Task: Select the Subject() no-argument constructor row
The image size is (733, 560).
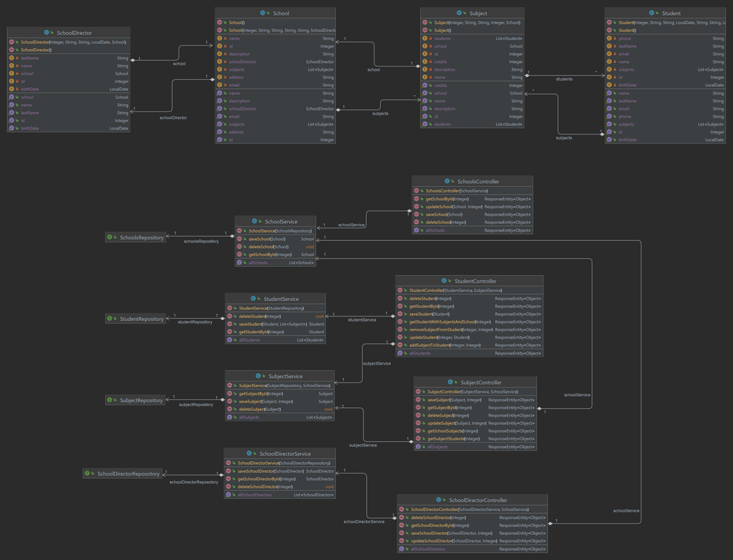Action: (472, 30)
